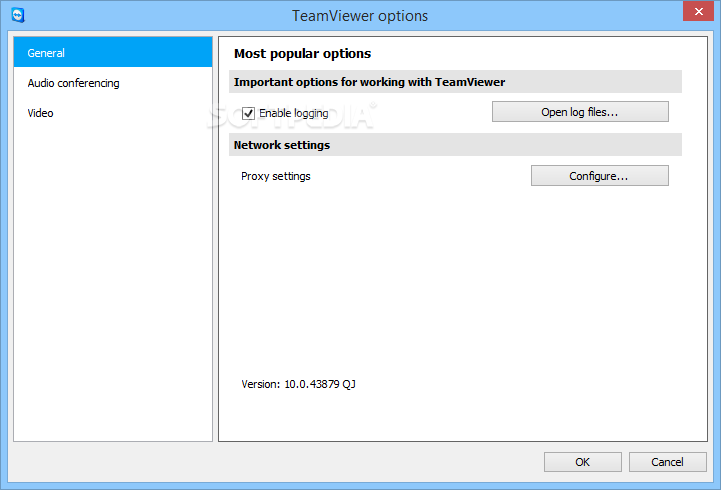Click the Most popular options heading
The width and height of the screenshot is (721, 490).
click(302, 54)
